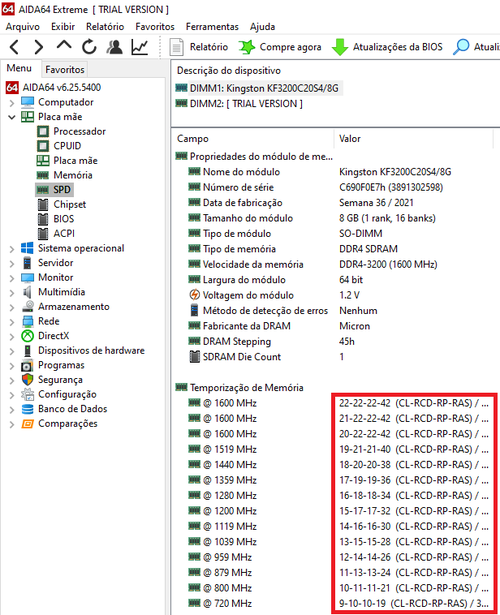Click the Relatório report button
The image size is (500, 615).
199,47
